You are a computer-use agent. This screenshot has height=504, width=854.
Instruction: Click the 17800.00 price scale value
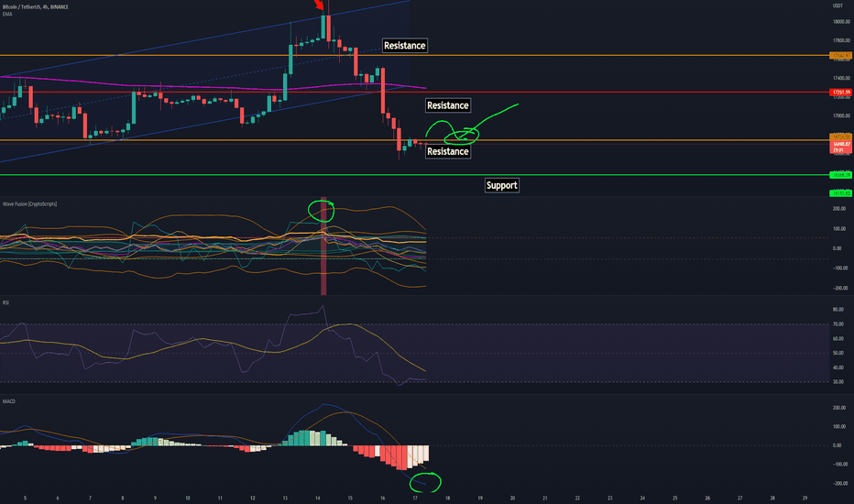coord(841,40)
